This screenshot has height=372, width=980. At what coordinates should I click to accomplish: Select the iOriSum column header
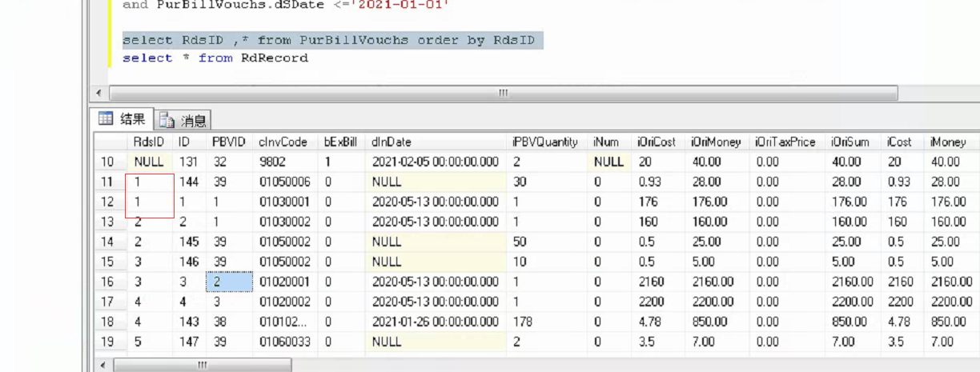tap(853, 142)
